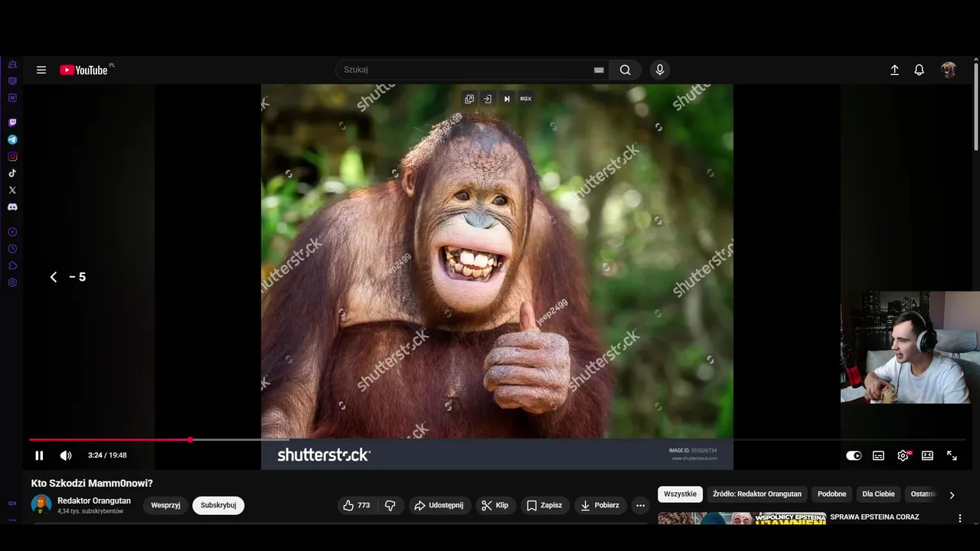Screen dimensions: 980x551
Task: Click the GX icon at sidebar bottom
Action: pyautogui.click(x=12, y=504)
